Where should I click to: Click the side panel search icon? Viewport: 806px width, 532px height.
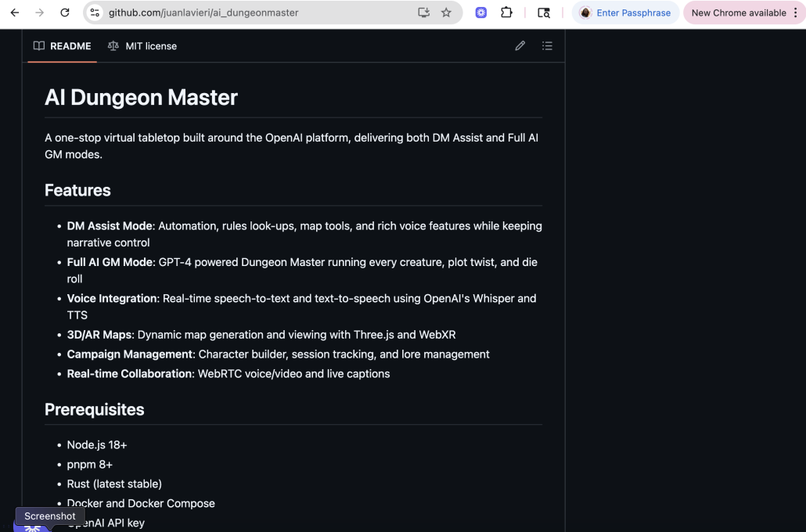tap(543, 13)
